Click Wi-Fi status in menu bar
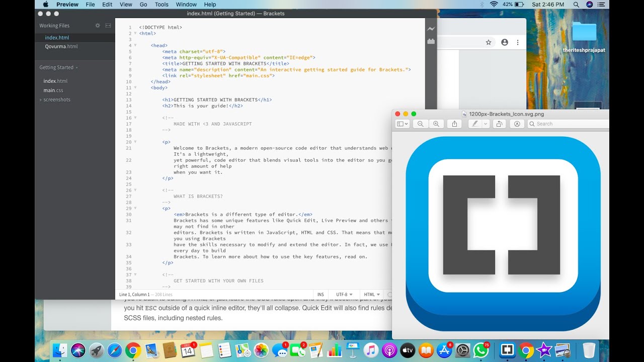This screenshot has height=362, width=644. click(494, 5)
